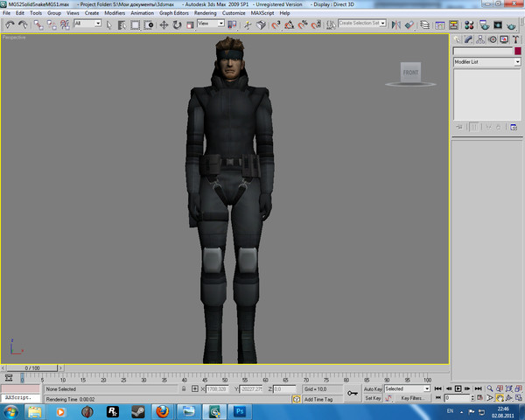Toggle Window/Crossing selection mode

pos(149,25)
